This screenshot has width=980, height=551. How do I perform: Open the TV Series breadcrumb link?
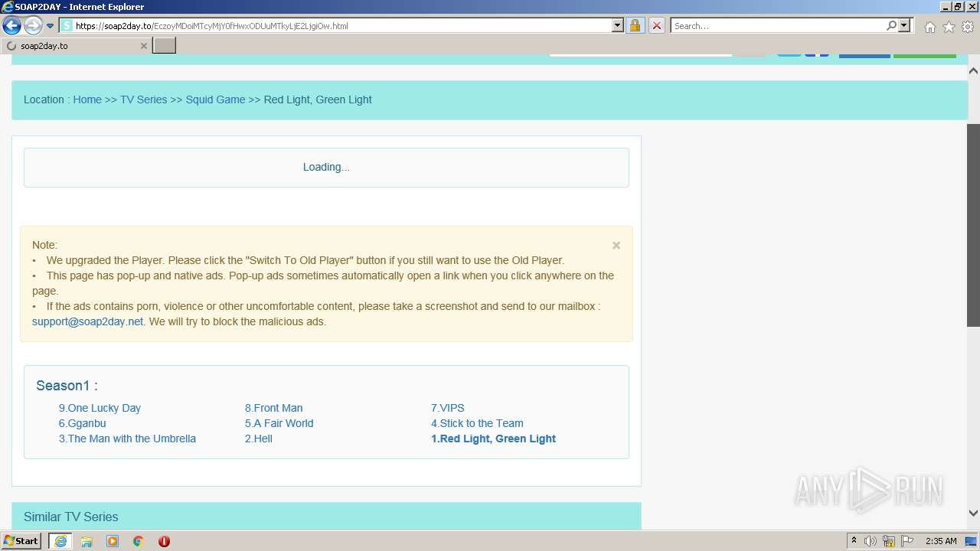tap(143, 99)
